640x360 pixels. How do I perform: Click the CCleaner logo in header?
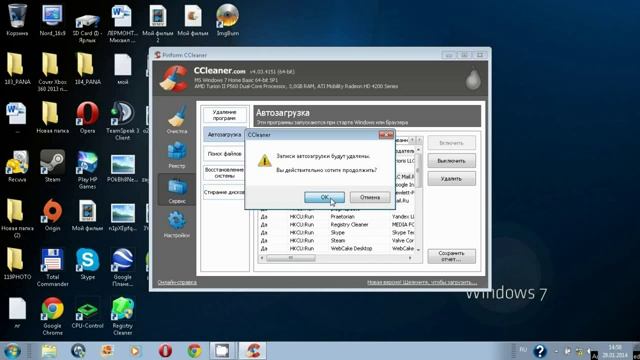coord(173,78)
